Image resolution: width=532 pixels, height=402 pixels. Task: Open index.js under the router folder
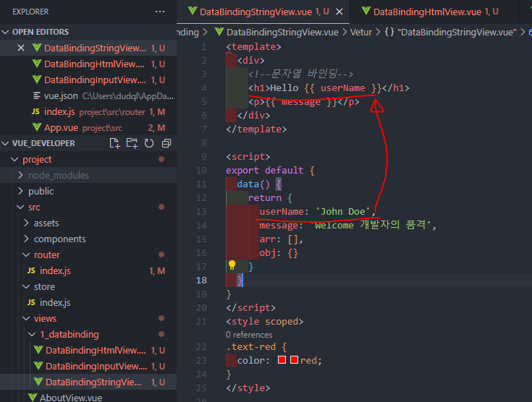point(88,271)
